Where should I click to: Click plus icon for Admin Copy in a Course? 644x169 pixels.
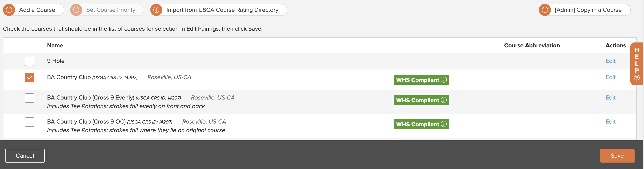[545, 10]
